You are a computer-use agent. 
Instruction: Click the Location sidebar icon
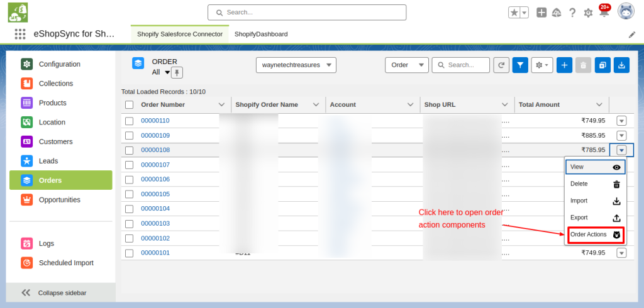click(x=26, y=122)
